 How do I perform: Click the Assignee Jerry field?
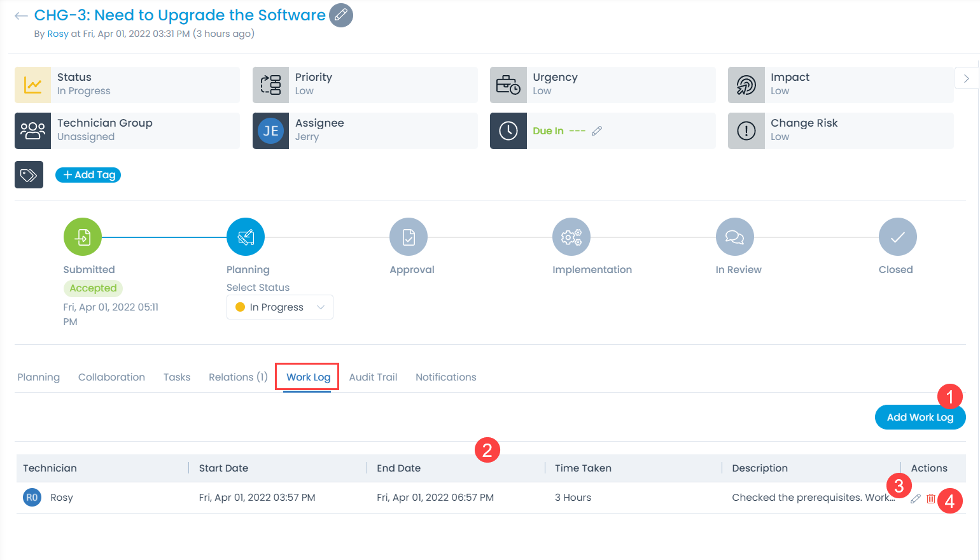click(x=365, y=130)
